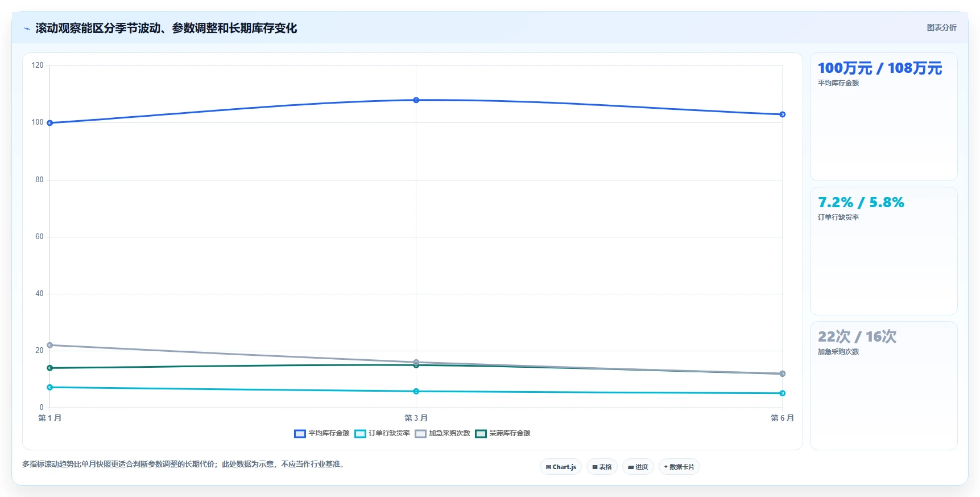Click the 22次 / 16次 card value
Image resolution: width=980 pixels, height=497 pixels.
[x=857, y=337]
